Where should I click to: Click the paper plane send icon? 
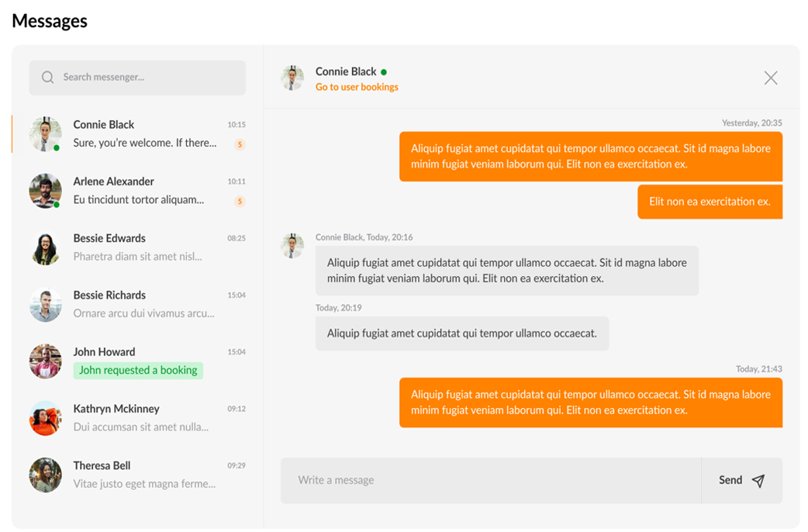point(758,481)
